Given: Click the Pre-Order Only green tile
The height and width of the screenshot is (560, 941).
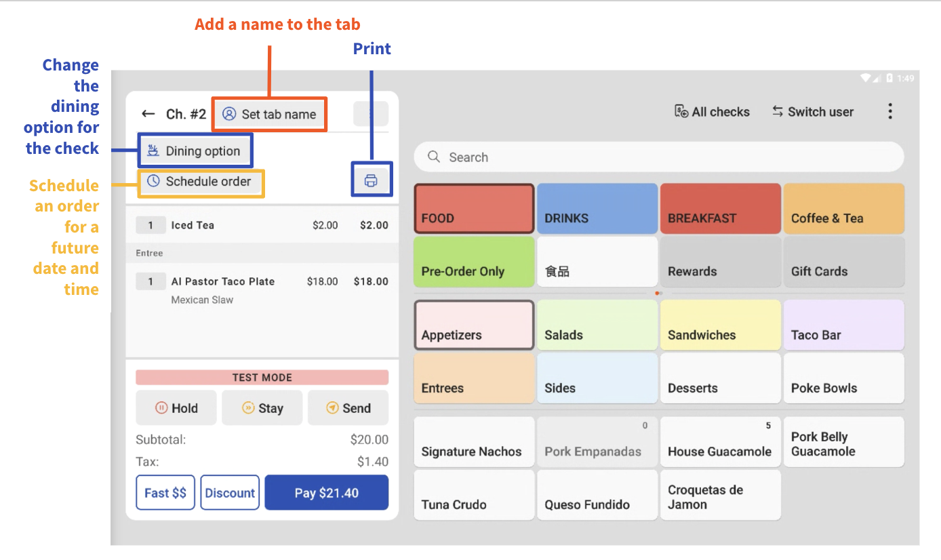Looking at the screenshot, I should (473, 262).
